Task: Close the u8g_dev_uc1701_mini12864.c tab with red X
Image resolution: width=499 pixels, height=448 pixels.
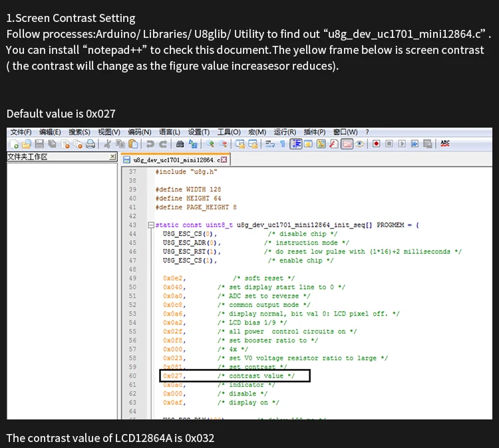Action: click(x=224, y=160)
